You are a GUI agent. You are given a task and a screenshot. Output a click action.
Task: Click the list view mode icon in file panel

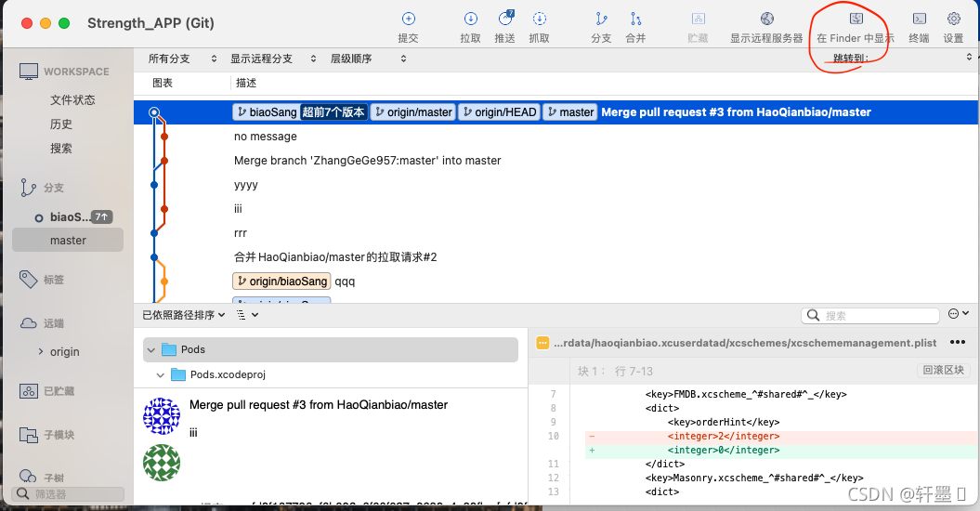click(x=242, y=315)
